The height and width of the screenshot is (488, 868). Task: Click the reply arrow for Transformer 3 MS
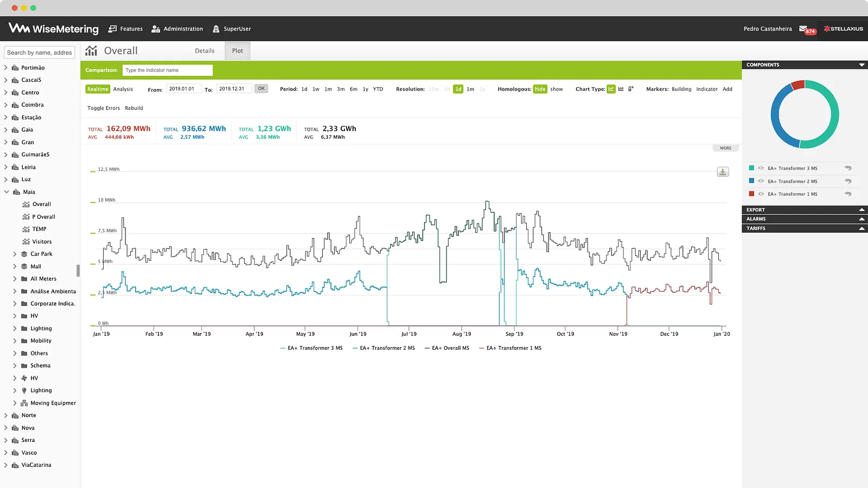click(848, 168)
